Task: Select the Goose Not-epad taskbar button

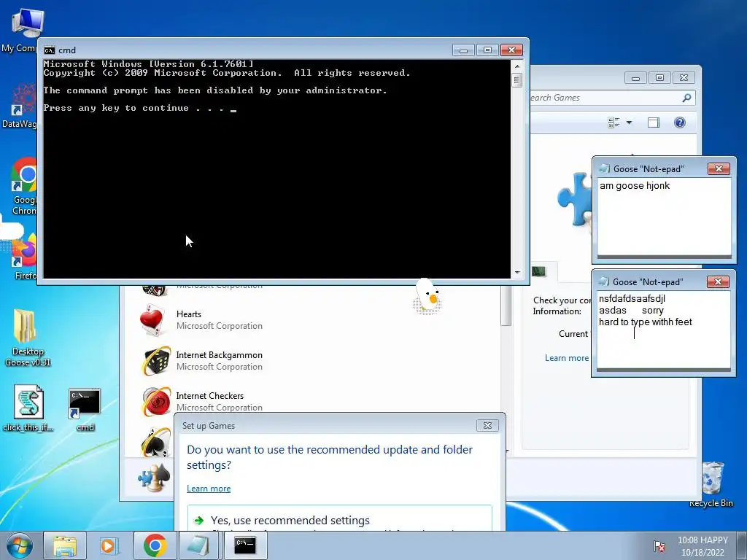Action: tap(198, 545)
